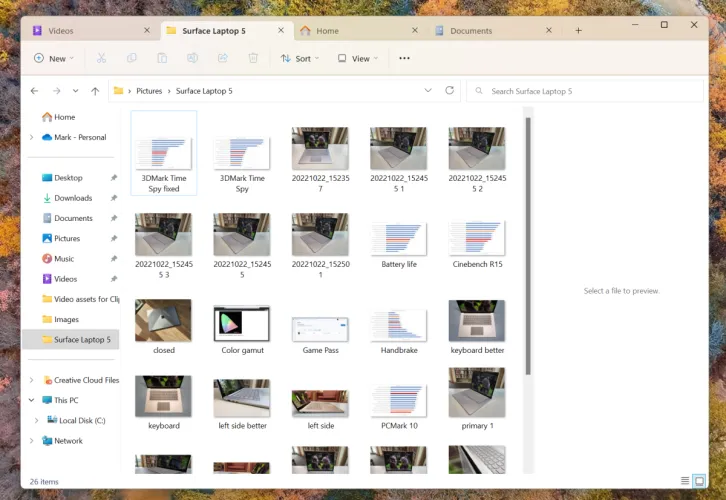The height and width of the screenshot is (500, 726).
Task: Open the View dropdown menu
Action: click(x=356, y=59)
